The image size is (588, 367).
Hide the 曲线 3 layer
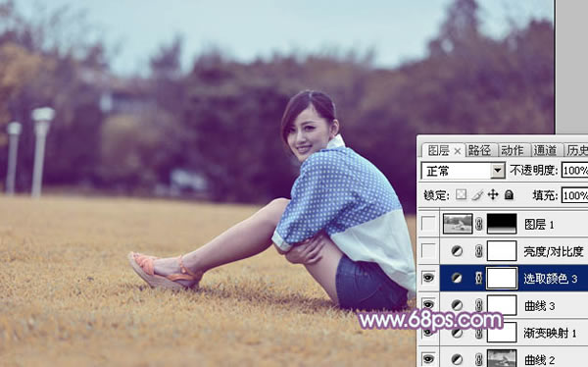[x=428, y=305]
